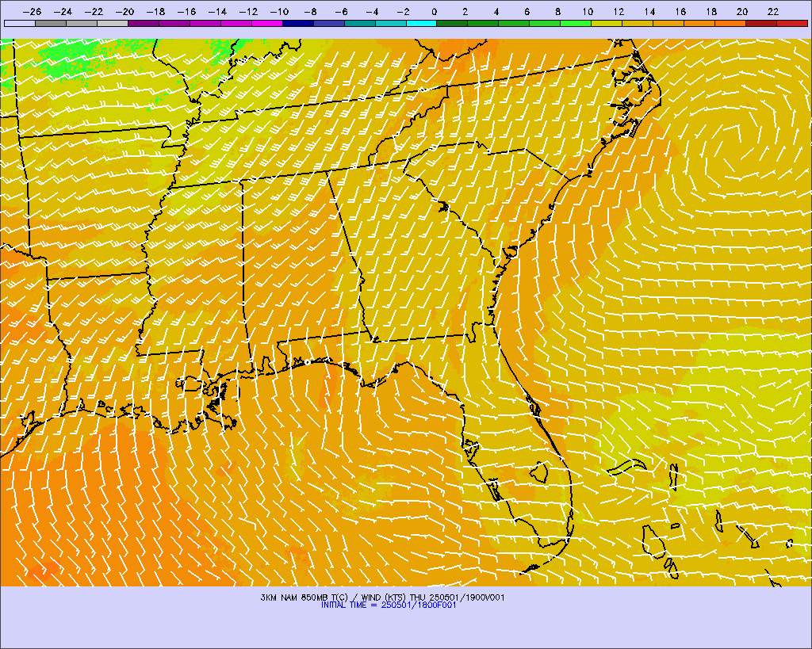Viewport: 812px width, 649px height.
Task: Click the '3KM NAM 850MB T(C) / WIND (KTS)' title
Action: [334, 597]
